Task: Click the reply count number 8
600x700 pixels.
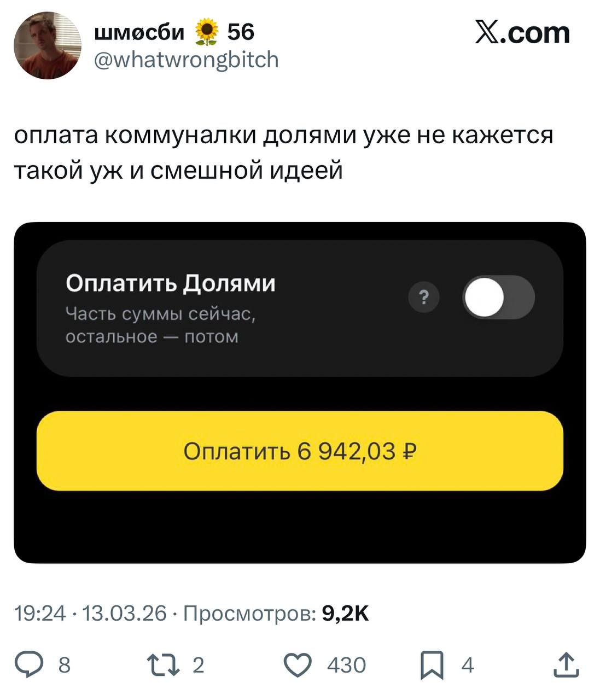Action: (65, 665)
